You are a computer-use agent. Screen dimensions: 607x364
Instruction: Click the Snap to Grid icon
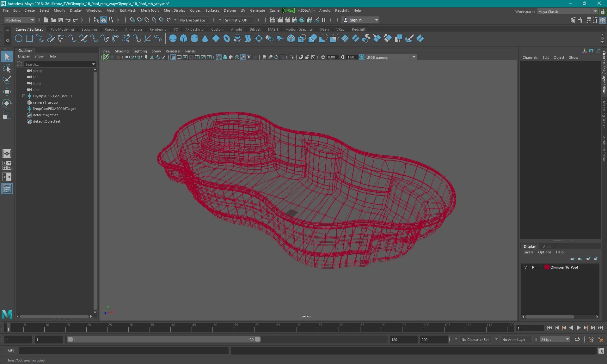(x=132, y=20)
